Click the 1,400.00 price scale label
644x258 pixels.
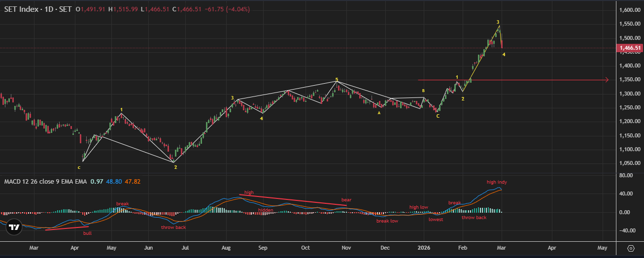(631, 65)
